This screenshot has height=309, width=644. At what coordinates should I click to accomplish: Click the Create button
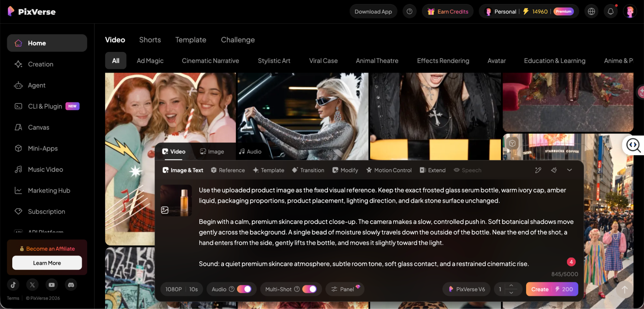click(x=552, y=289)
